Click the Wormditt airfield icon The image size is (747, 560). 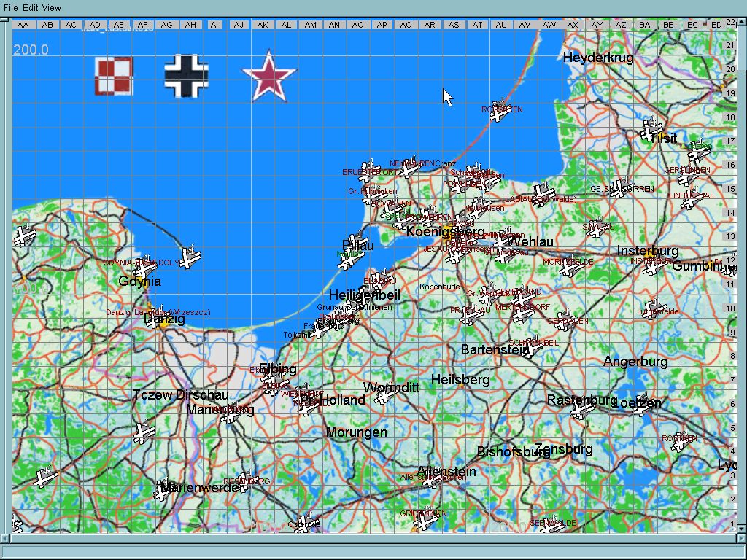pyautogui.click(x=385, y=394)
